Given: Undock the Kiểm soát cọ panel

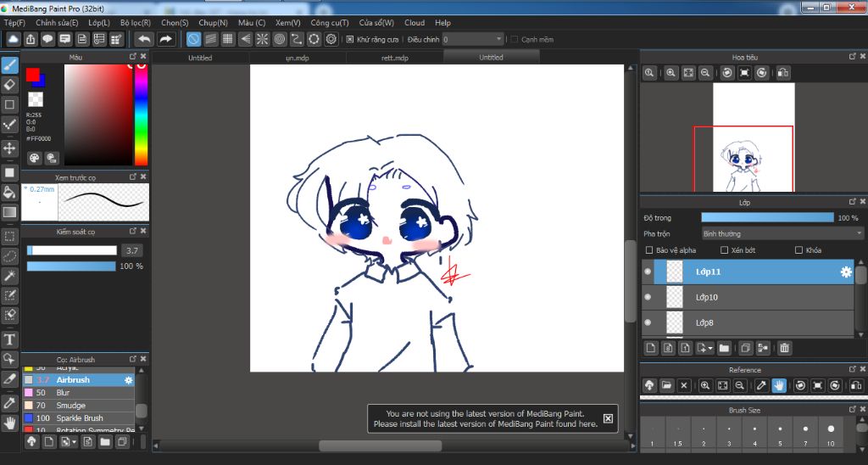Looking at the screenshot, I should (133, 231).
